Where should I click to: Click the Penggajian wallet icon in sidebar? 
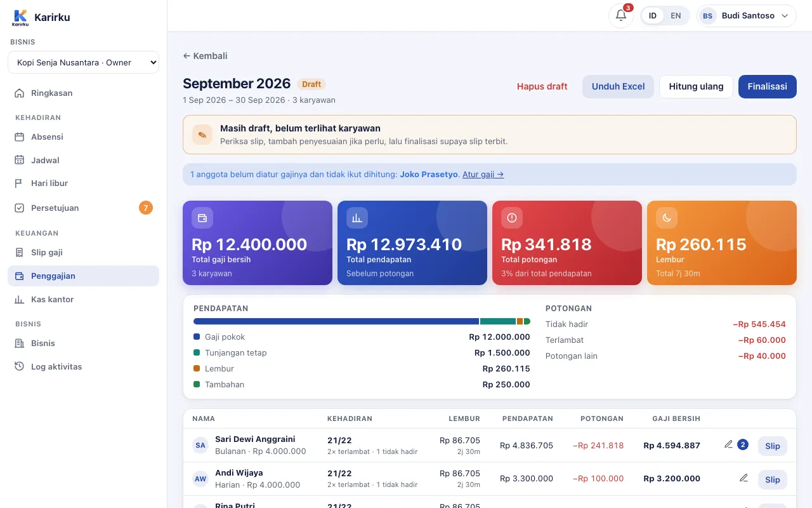tap(20, 276)
